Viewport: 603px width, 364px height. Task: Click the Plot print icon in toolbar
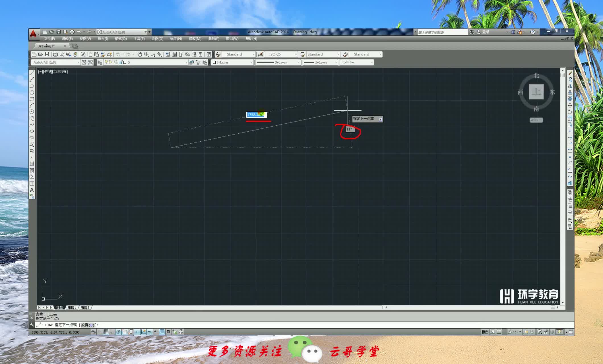(x=55, y=54)
